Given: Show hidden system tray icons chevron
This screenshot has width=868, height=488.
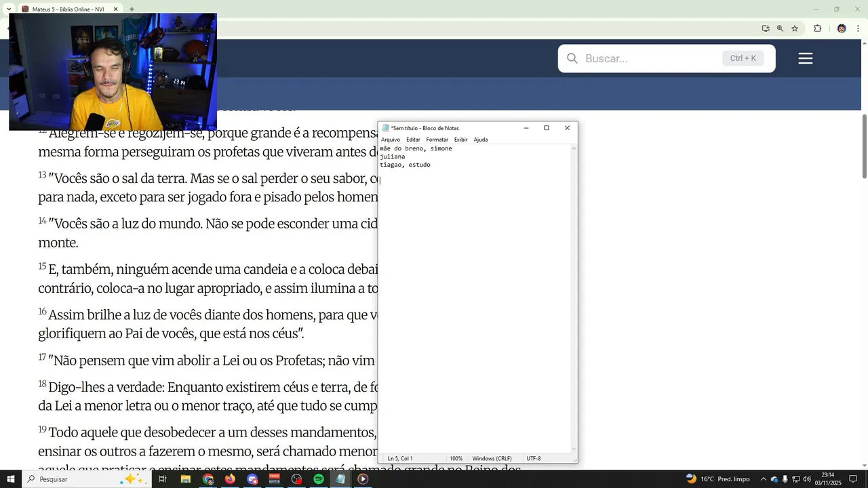Looking at the screenshot, I should [763, 479].
